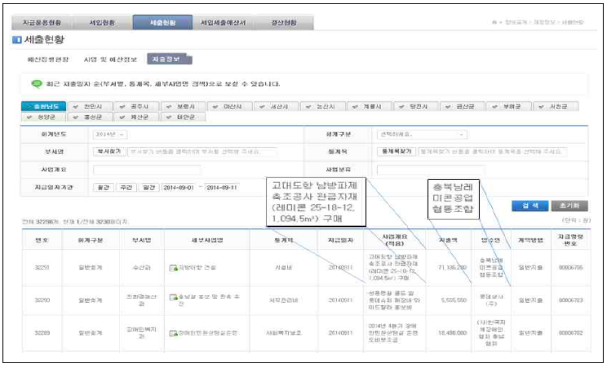607x370 pixels.
Task: Open the 결산현황 tab
Action: point(284,22)
